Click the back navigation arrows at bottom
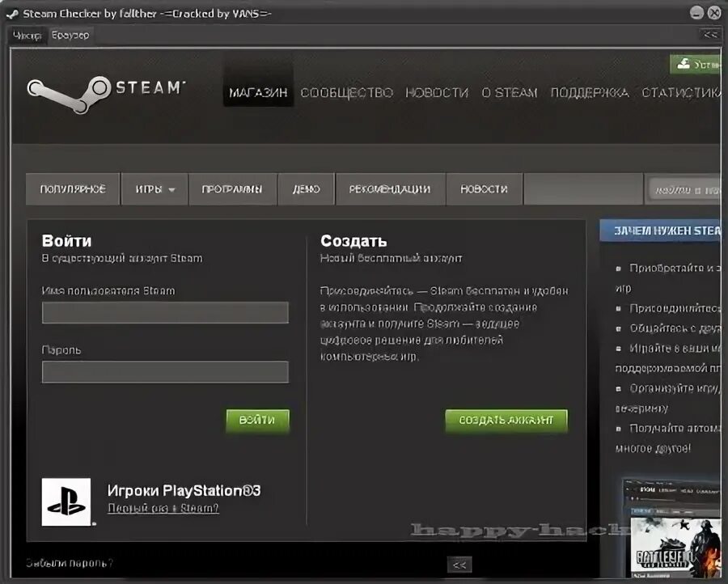 pos(460,565)
